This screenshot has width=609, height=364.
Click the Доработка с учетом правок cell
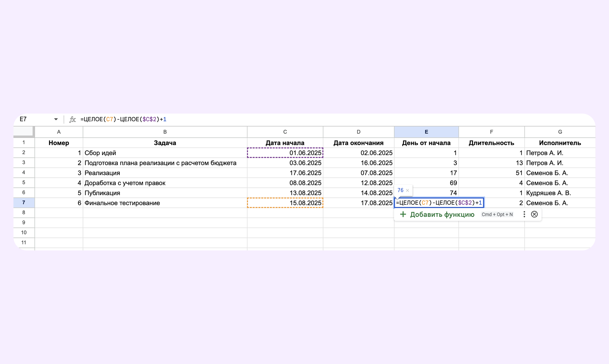[165, 183]
